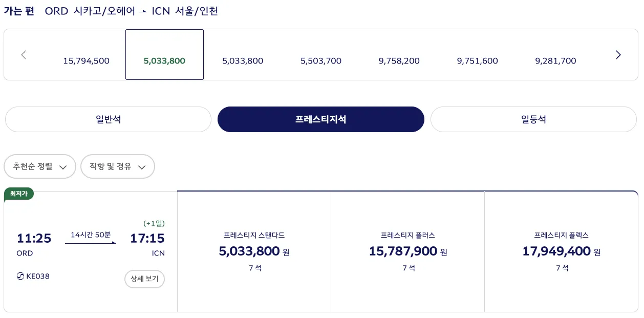Image resolution: width=644 pixels, height=318 pixels.
Task: Click the flight duration arrow line
Action: [x=91, y=243]
